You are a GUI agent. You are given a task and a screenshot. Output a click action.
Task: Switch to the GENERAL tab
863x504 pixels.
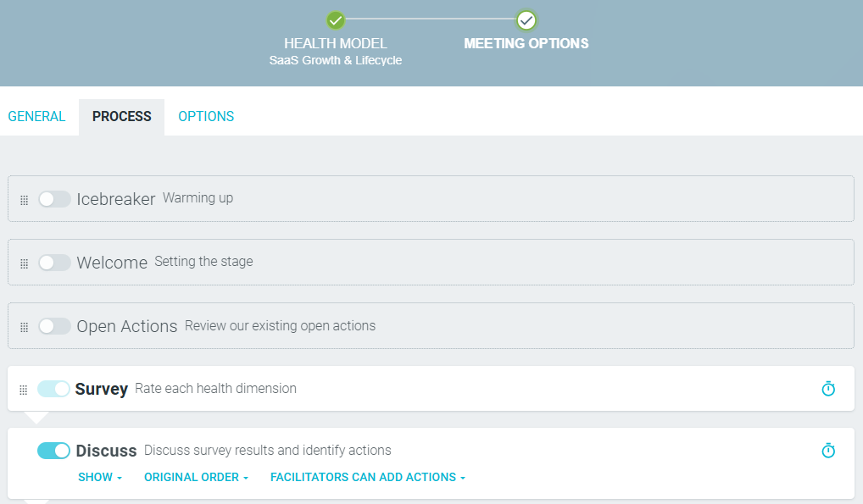click(36, 117)
